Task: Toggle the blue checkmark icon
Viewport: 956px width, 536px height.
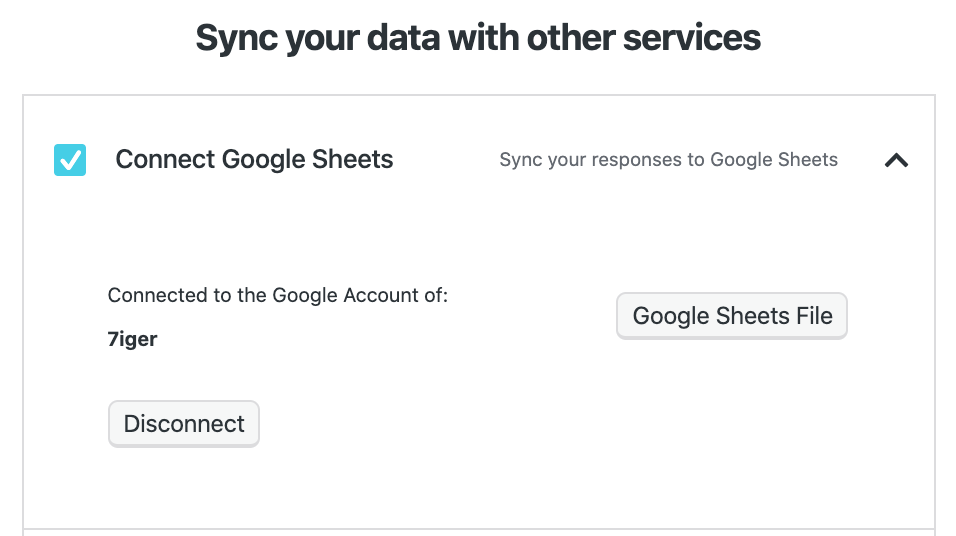Action: coord(70,160)
